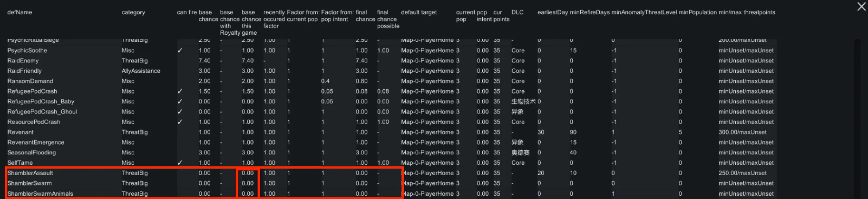This screenshot has height=199, width=868.
Task: Sort by minAnomalyThreatLevel header
Action: point(644,12)
